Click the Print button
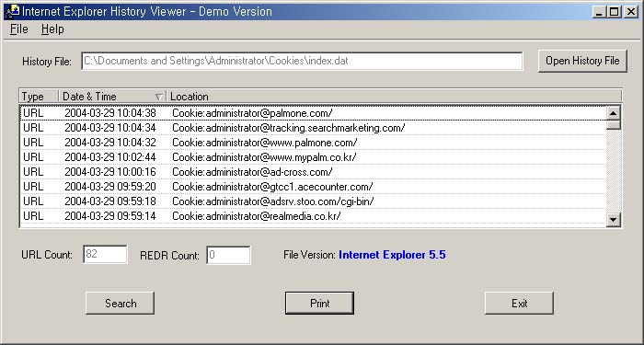The width and height of the screenshot is (644, 345). click(x=319, y=303)
